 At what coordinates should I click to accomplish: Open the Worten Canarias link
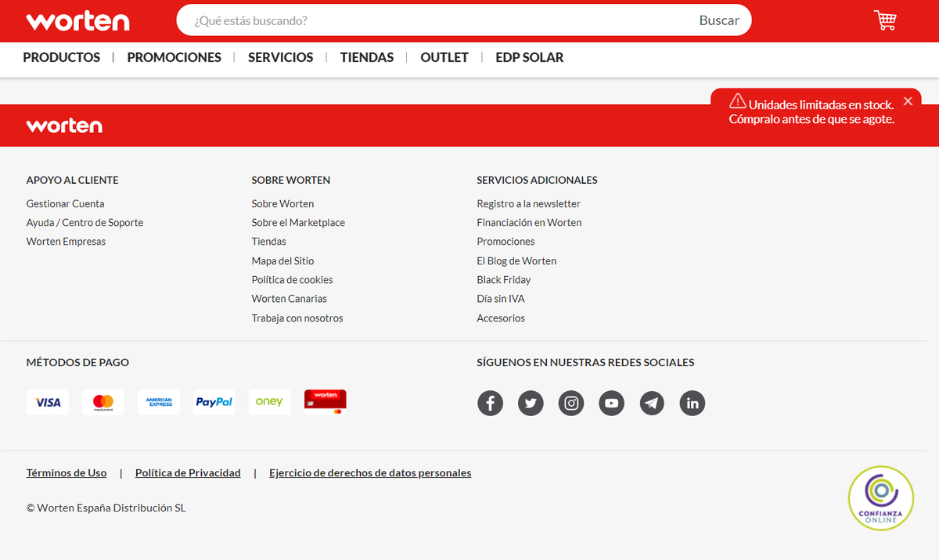[x=289, y=298]
